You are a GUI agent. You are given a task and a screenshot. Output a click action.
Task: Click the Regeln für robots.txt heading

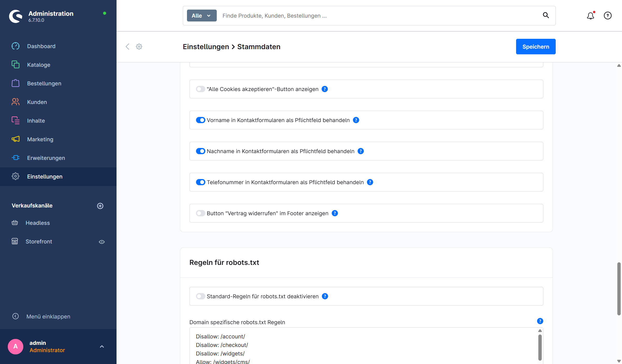point(224,262)
